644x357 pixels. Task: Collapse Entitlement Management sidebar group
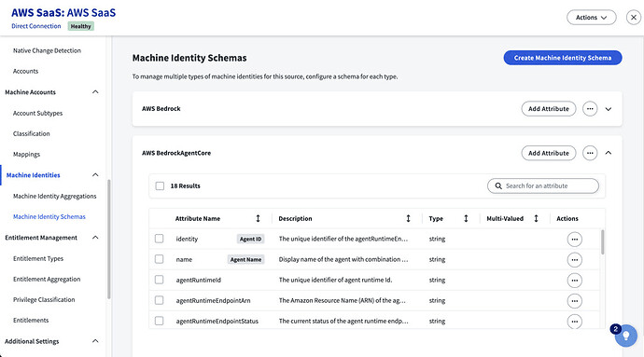(95, 238)
